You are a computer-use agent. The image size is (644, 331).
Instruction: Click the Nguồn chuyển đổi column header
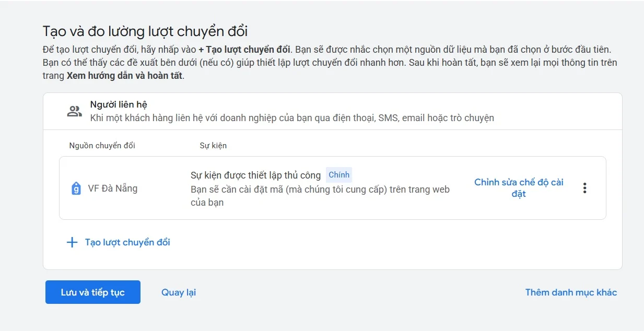click(x=102, y=145)
